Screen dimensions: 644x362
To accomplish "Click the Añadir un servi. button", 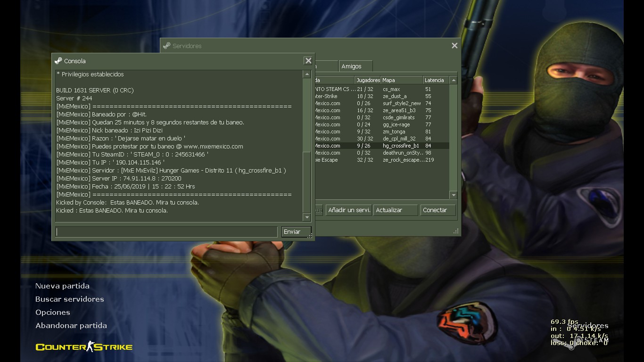I will [x=349, y=210].
